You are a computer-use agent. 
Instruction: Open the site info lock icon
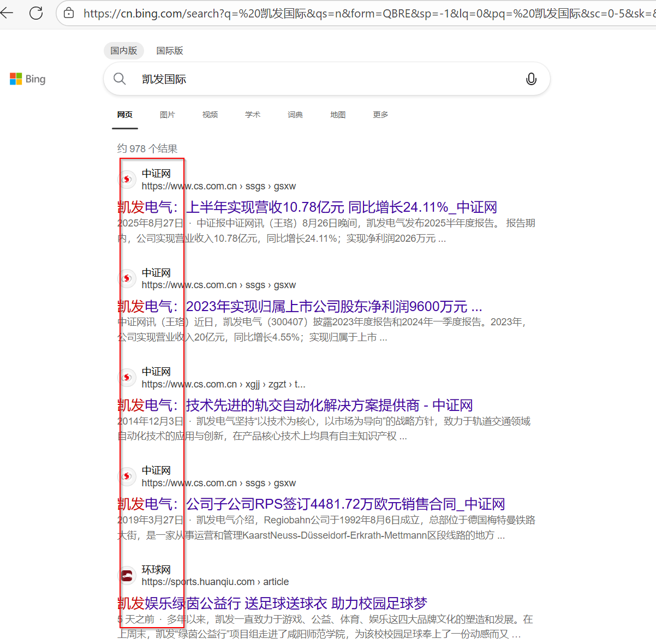pos(69,13)
